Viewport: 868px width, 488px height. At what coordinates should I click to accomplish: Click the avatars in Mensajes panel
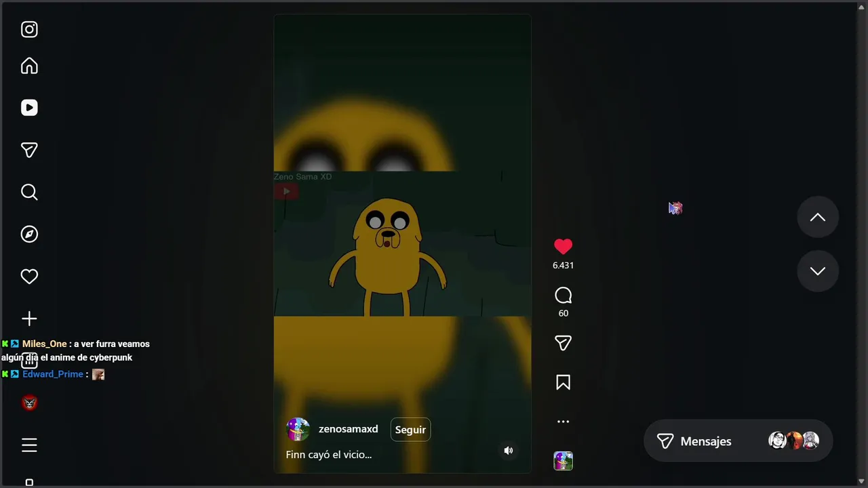pyautogui.click(x=793, y=441)
